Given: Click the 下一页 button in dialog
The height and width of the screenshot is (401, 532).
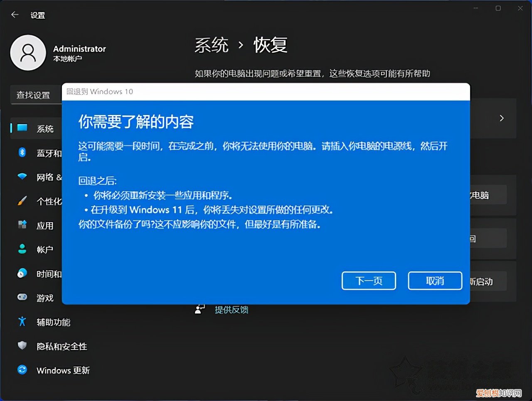Looking at the screenshot, I should pos(368,281).
